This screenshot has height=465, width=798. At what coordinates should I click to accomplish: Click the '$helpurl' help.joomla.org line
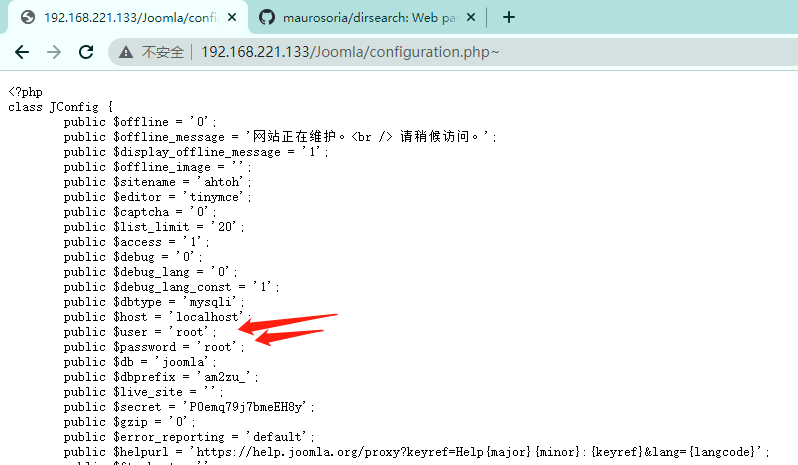point(416,452)
